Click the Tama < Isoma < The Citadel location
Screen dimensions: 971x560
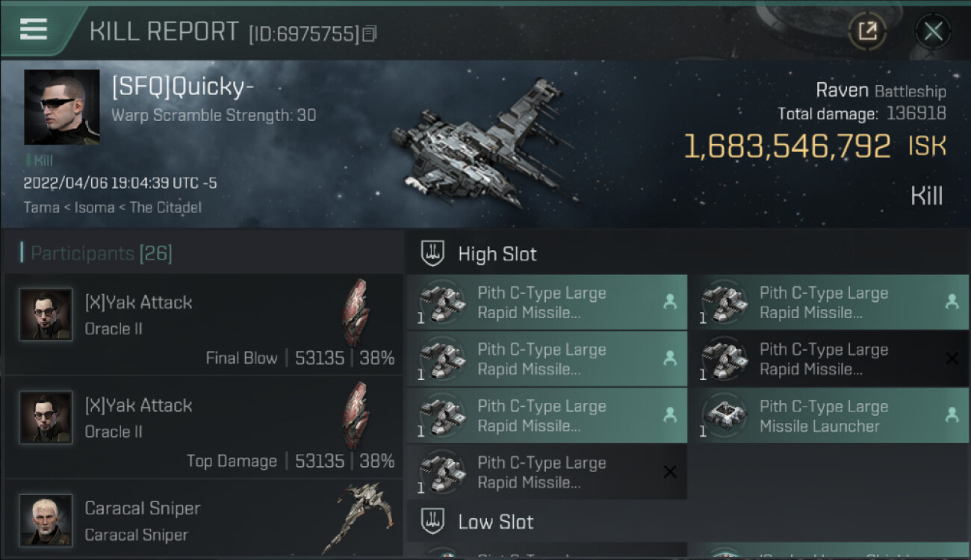tap(112, 207)
